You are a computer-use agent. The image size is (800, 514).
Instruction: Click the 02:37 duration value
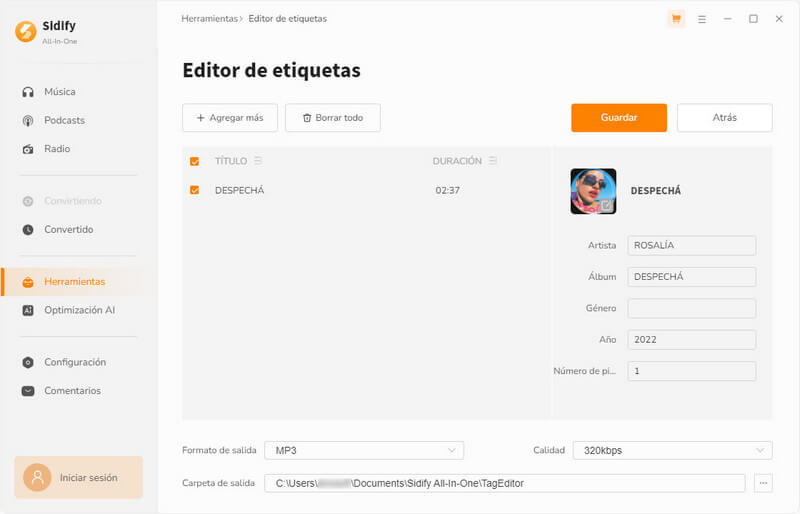coord(447,190)
